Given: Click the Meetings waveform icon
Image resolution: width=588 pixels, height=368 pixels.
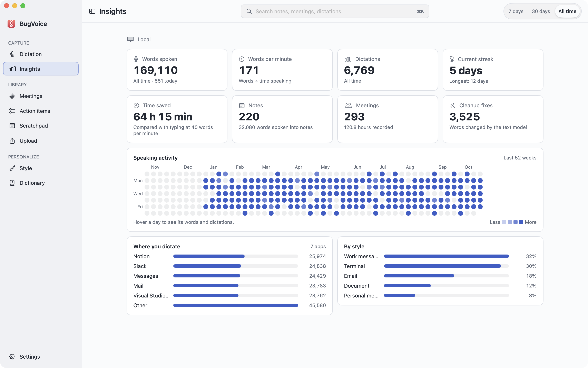Looking at the screenshot, I should coord(12,96).
